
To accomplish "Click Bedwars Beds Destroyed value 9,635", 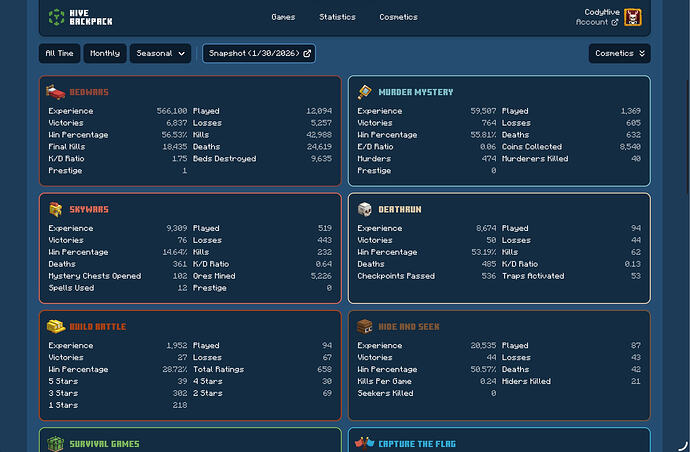I will coord(321,158).
